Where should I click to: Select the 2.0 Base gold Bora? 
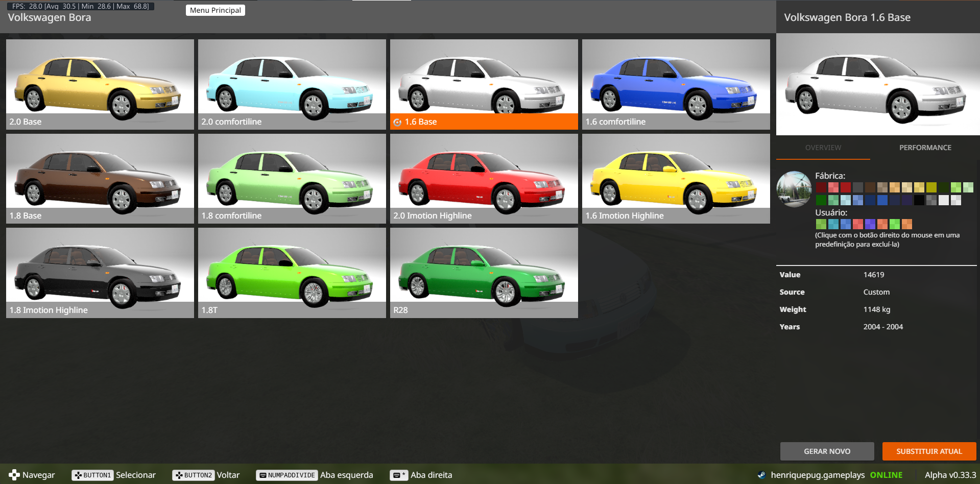(100, 84)
